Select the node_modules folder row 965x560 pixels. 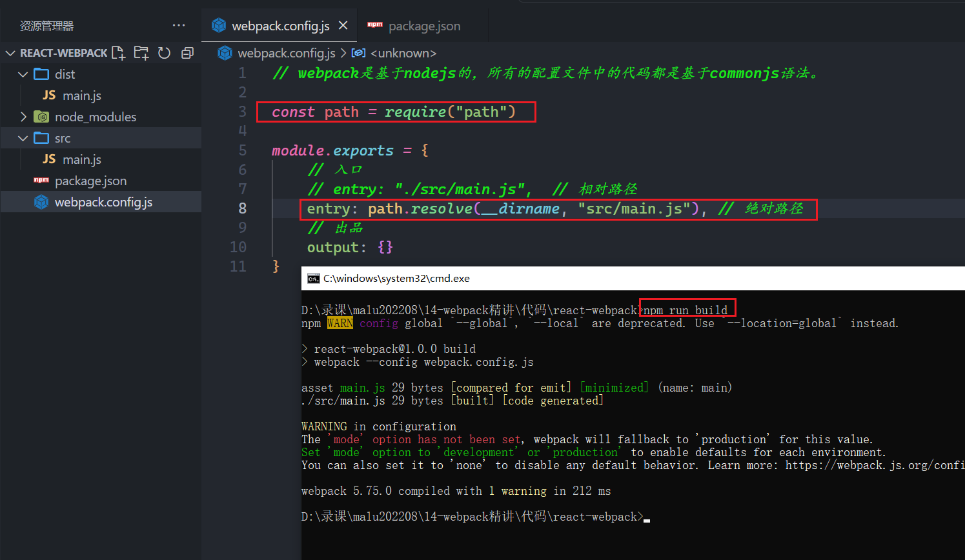coord(101,117)
